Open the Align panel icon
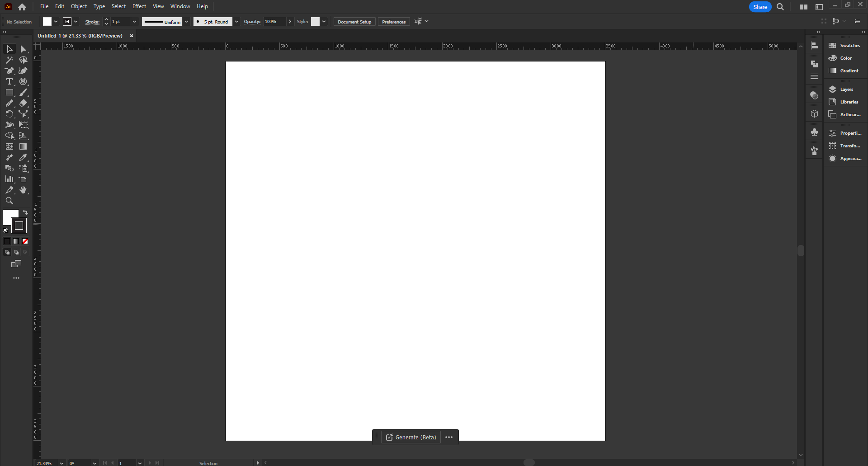868x466 pixels. coord(814,46)
